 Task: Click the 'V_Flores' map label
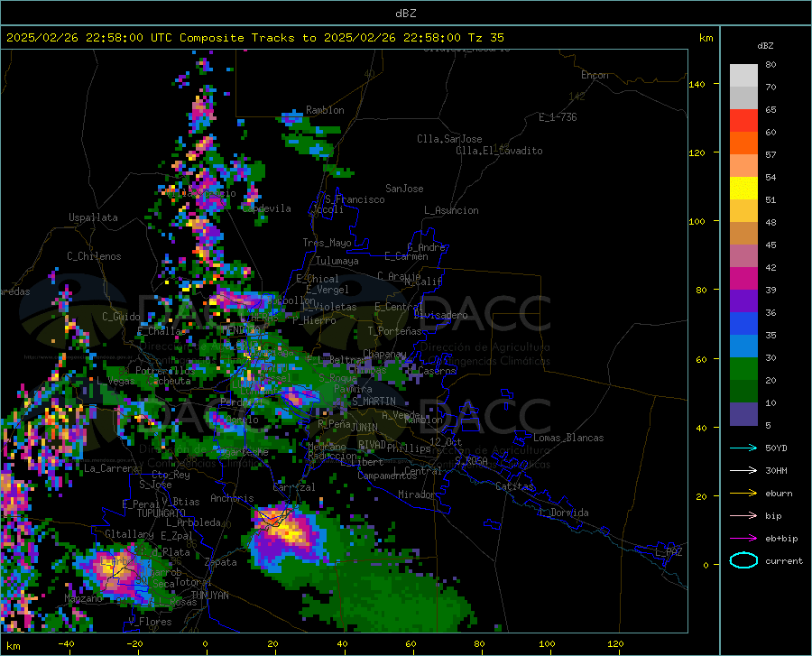click(x=150, y=622)
